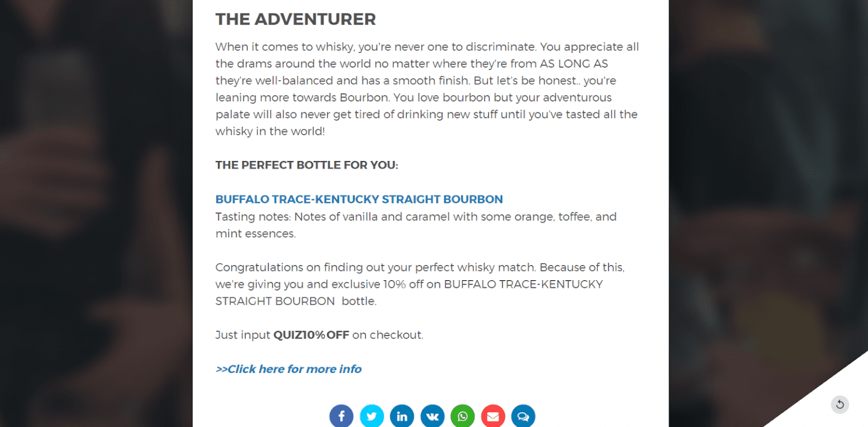Viewport: 868px width, 427px height.
Task: Click the QUIZ10%OFF coupon code text
Action: [x=311, y=335]
